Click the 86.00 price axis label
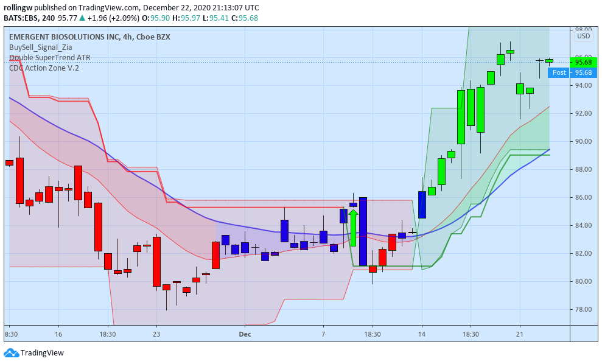 point(583,197)
